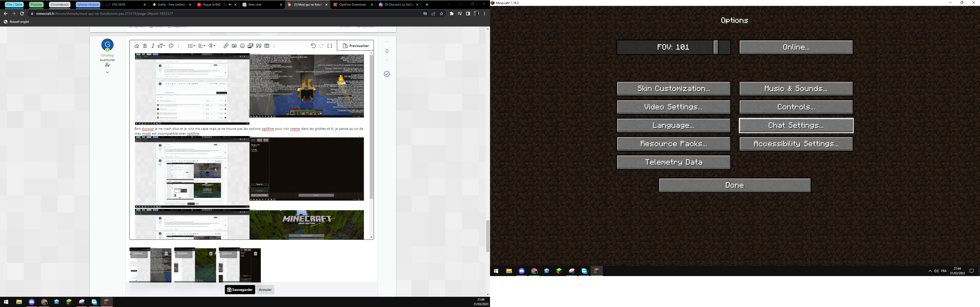Switch to the Gofile tab

(x=171, y=5)
